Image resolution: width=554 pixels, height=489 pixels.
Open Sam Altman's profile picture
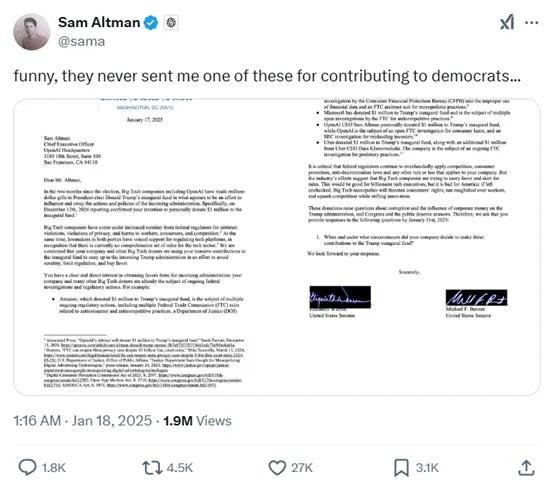coord(31,32)
